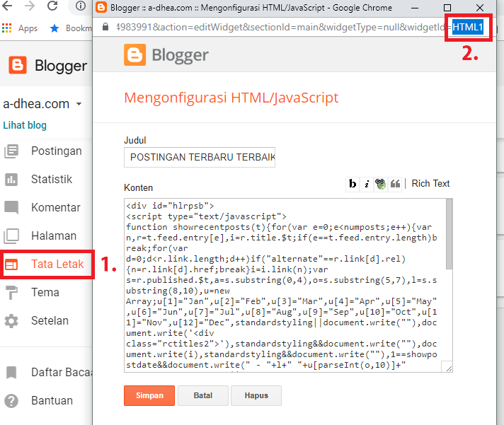Open Daftar Bacaan in the sidebar
This screenshot has width=504, height=425.
(62, 373)
